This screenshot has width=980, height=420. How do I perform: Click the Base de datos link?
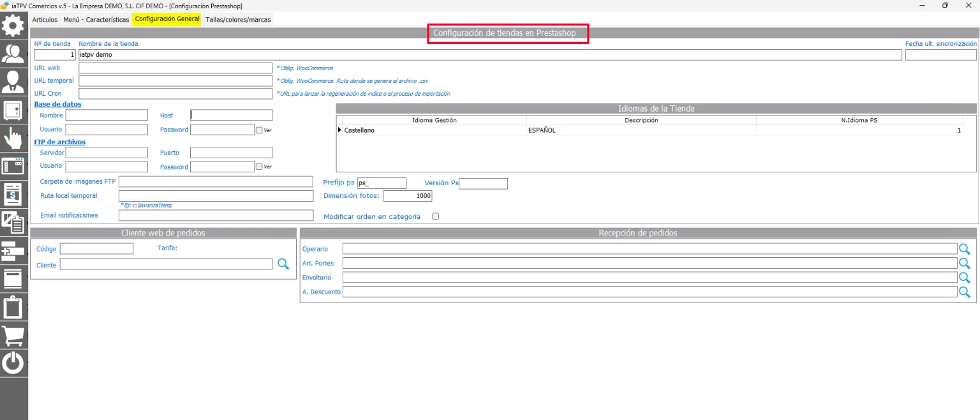[58, 104]
